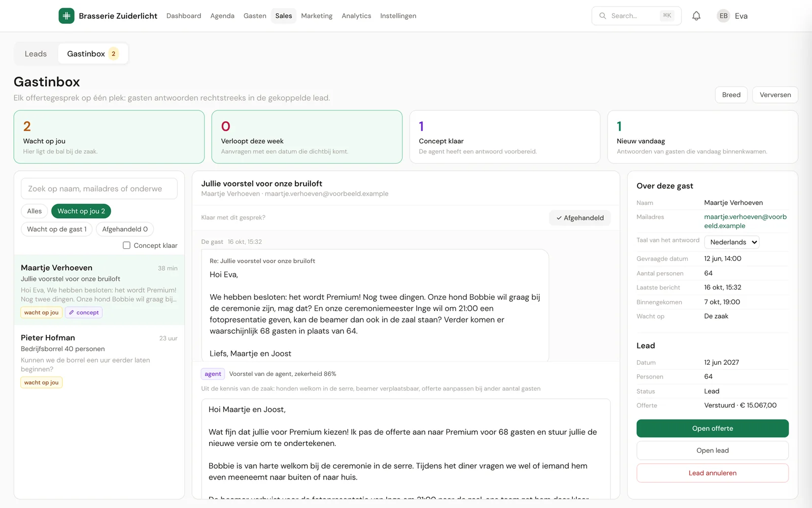The height and width of the screenshot is (508, 812).
Task: Click the Eva username in the header
Action: (x=741, y=16)
